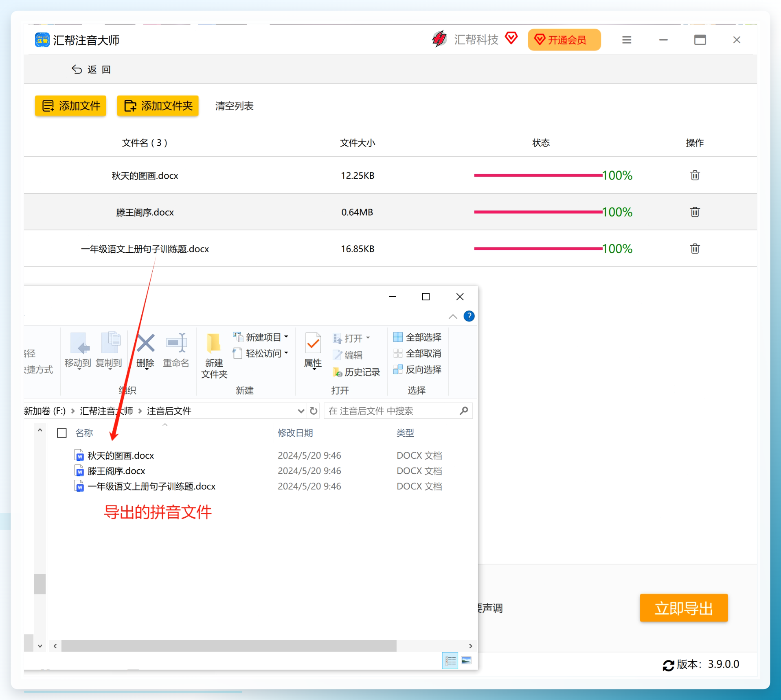Click 汇帮注音大师 in the address path
The height and width of the screenshot is (700, 781).
click(106, 411)
